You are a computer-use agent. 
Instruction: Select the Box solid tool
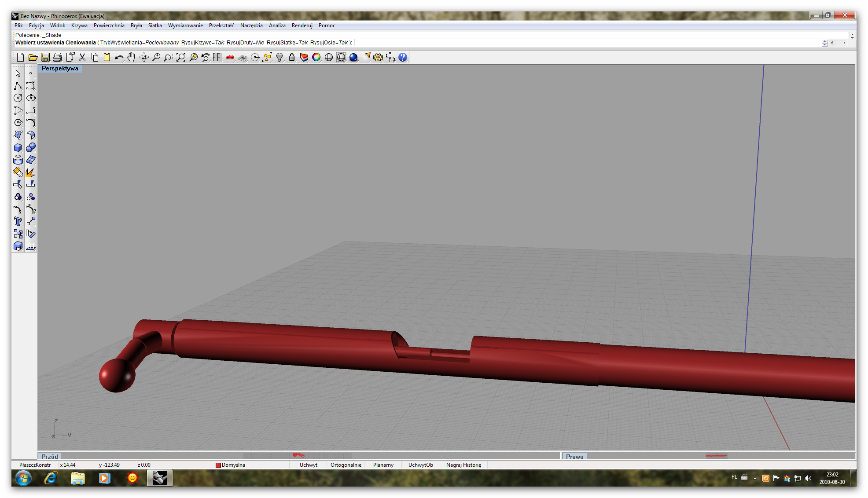coord(18,147)
